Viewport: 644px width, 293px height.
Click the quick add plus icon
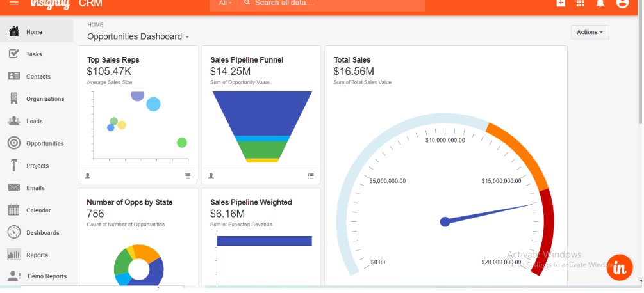tap(561, 3)
